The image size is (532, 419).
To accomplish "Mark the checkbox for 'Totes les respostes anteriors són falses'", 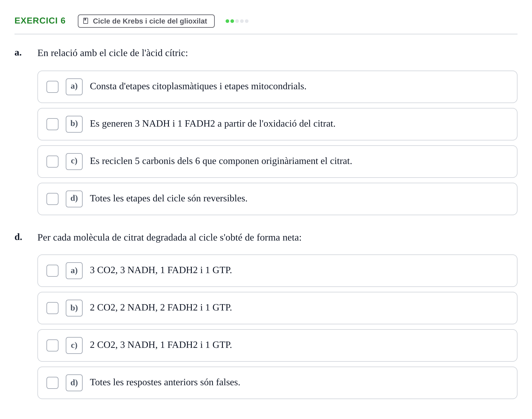I will (x=52, y=383).
